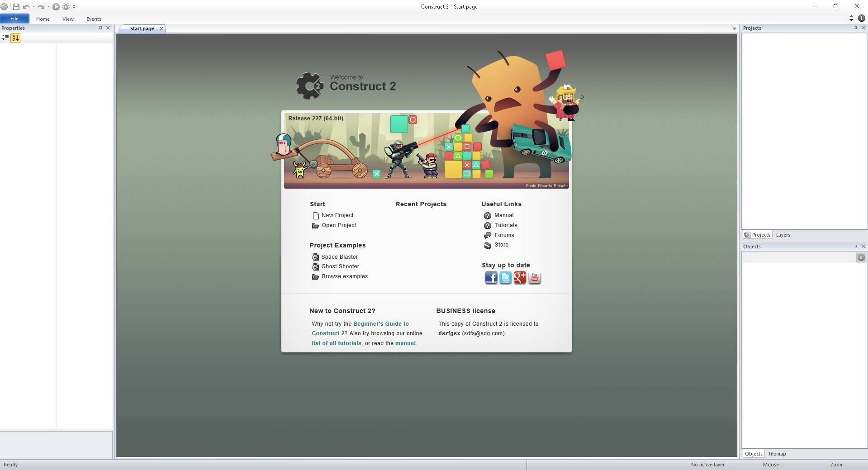Pin the Objects panel
The image size is (868, 470).
856,247
